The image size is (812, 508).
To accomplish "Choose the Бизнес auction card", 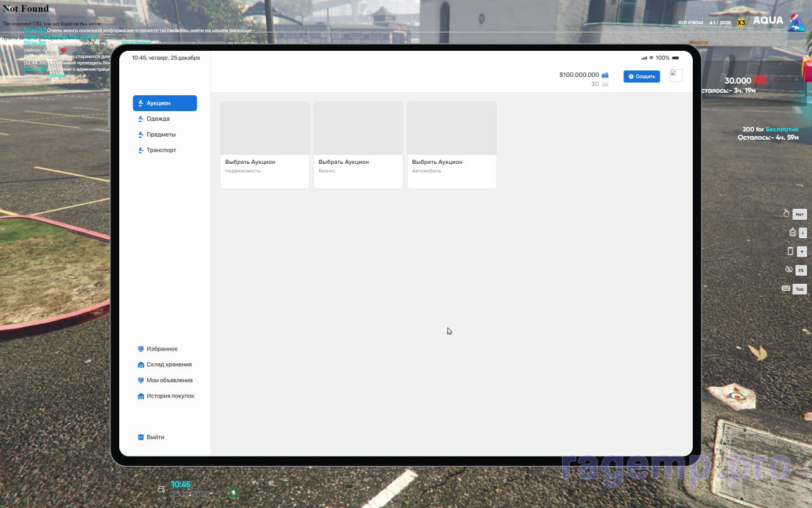I will [x=358, y=145].
